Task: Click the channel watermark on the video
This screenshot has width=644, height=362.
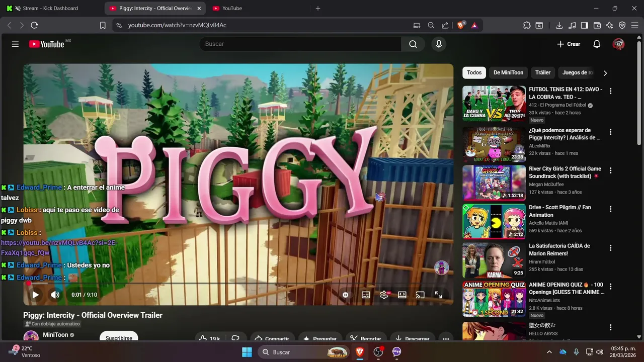Action: (x=441, y=267)
